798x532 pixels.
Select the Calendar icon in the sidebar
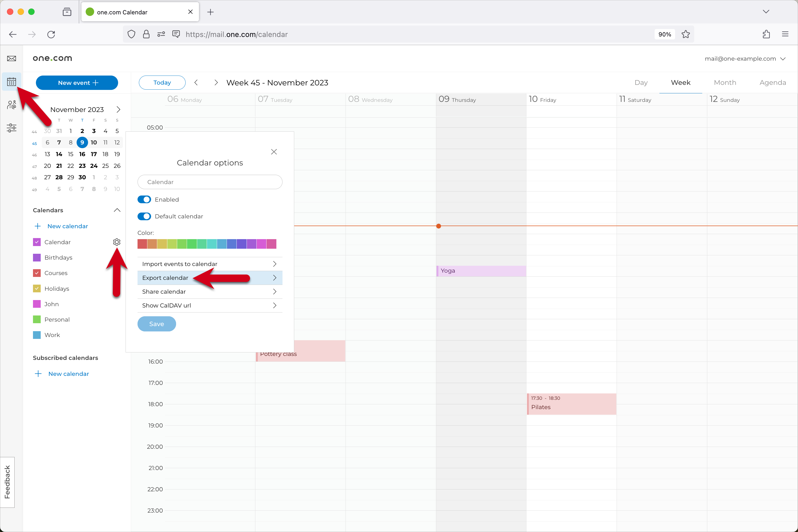[11, 81]
